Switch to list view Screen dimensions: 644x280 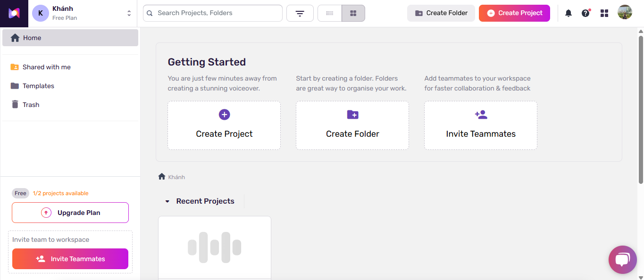330,13
